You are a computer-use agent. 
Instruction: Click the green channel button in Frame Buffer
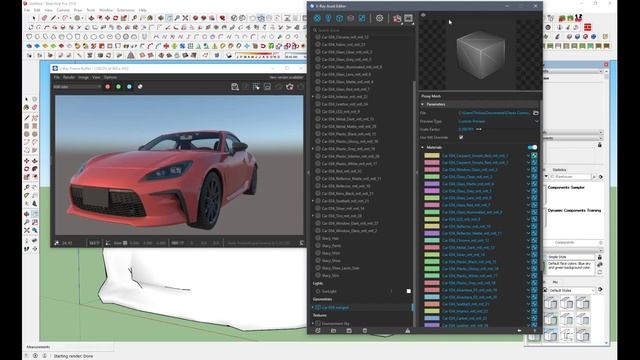[118, 87]
